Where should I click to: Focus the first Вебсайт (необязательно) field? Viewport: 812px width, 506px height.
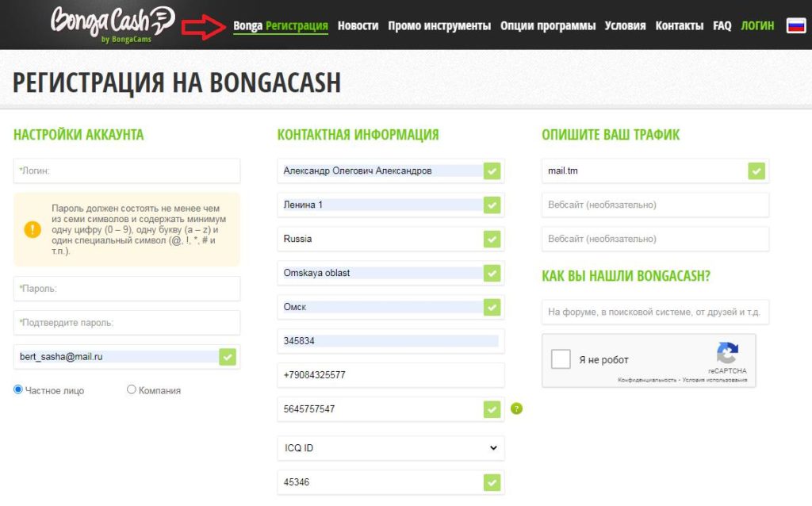pyautogui.click(x=656, y=205)
